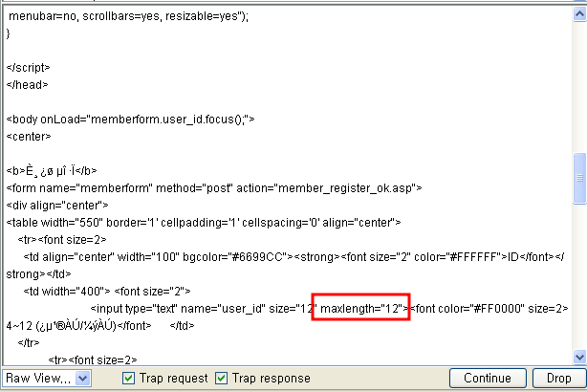The width and height of the screenshot is (587, 392).
Task: Click the name="user_id" attribute text
Action: [223, 309]
